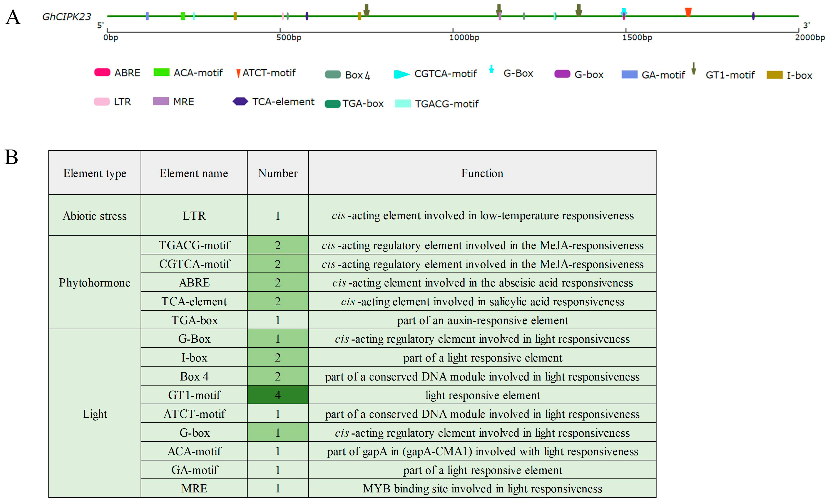Select the dark green GT1-motif count cell
This screenshot has height=504, width=829.
[x=278, y=395]
